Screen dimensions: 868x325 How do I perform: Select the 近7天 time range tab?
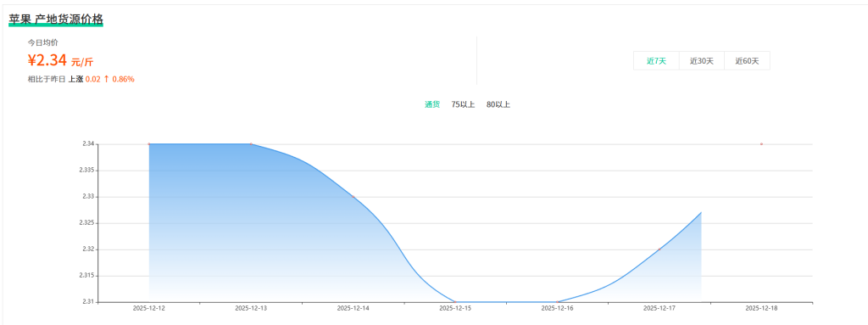pos(656,61)
